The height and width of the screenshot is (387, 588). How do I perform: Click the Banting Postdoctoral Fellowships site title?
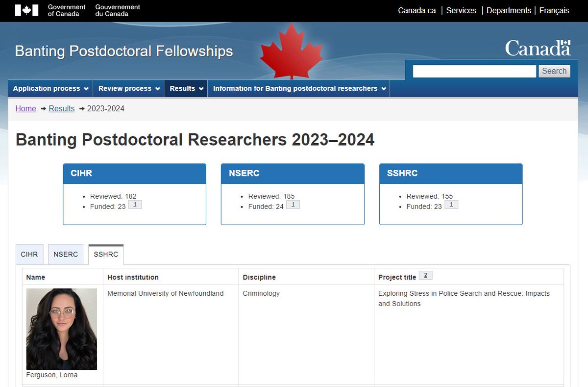124,51
